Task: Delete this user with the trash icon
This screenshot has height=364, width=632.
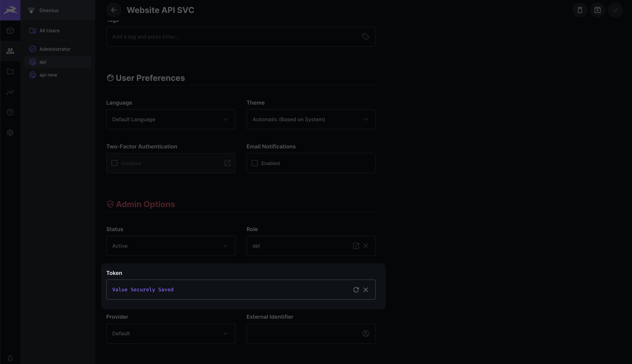Action: point(579,10)
